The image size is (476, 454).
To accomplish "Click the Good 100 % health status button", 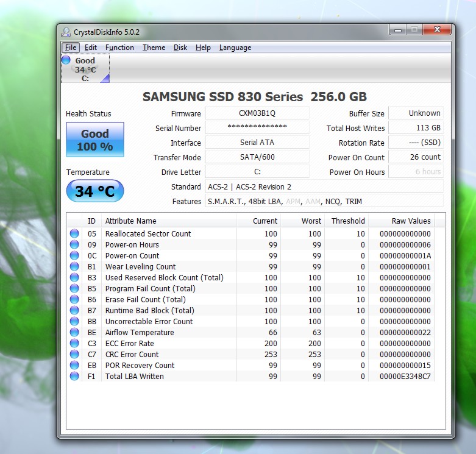I will coord(95,140).
